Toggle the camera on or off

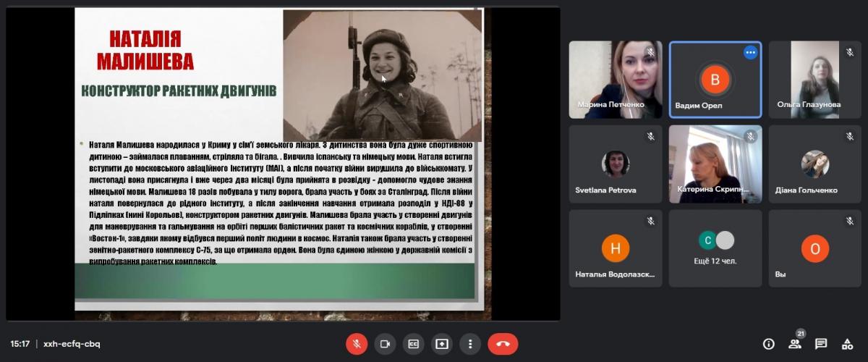click(385, 344)
